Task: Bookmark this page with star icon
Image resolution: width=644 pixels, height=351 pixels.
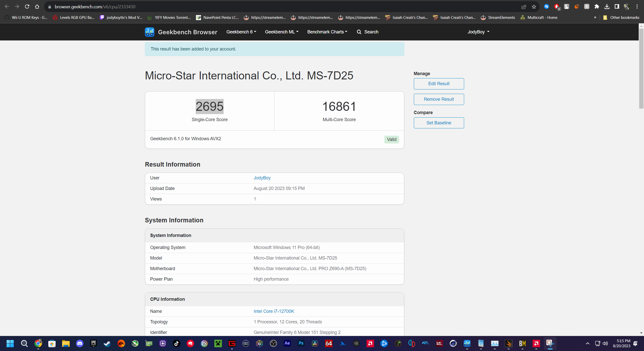Action: 534,7
